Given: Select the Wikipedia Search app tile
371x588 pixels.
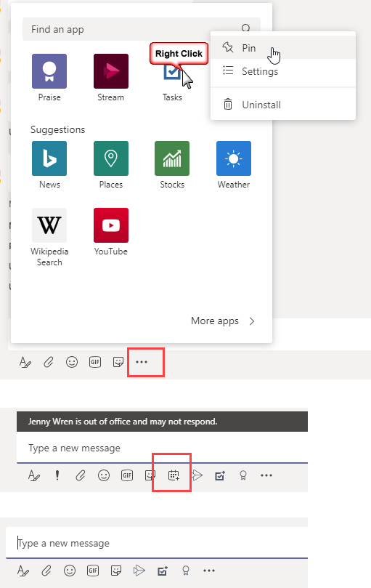Looking at the screenshot, I should click(49, 225).
